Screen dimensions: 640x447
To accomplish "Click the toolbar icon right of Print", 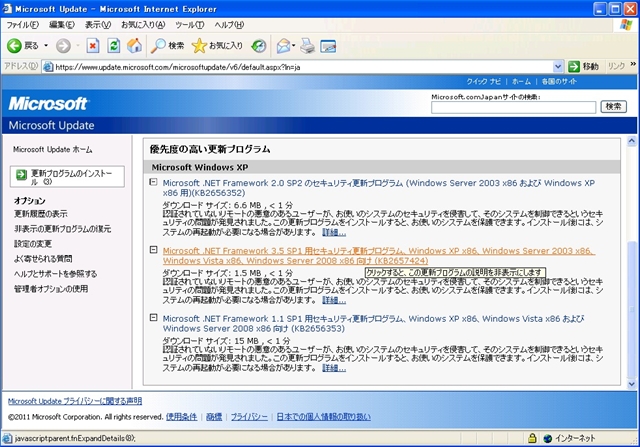I will click(328, 46).
